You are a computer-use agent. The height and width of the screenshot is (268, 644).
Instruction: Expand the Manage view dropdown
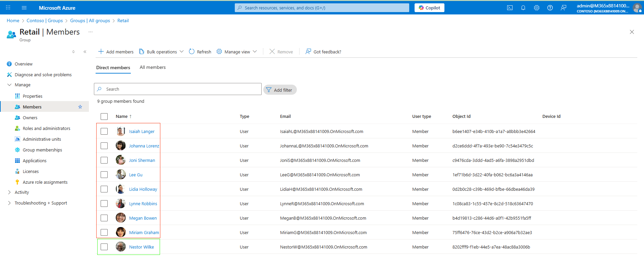tap(237, 52)
